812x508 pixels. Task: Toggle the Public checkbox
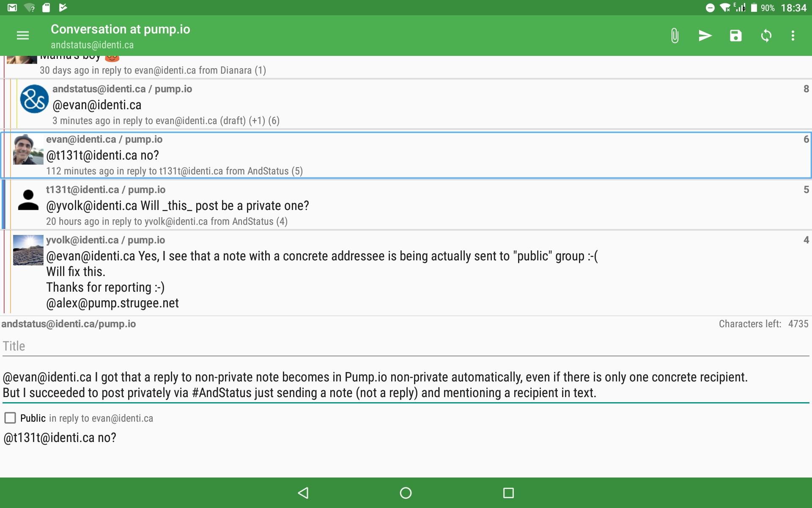point(10,418)
